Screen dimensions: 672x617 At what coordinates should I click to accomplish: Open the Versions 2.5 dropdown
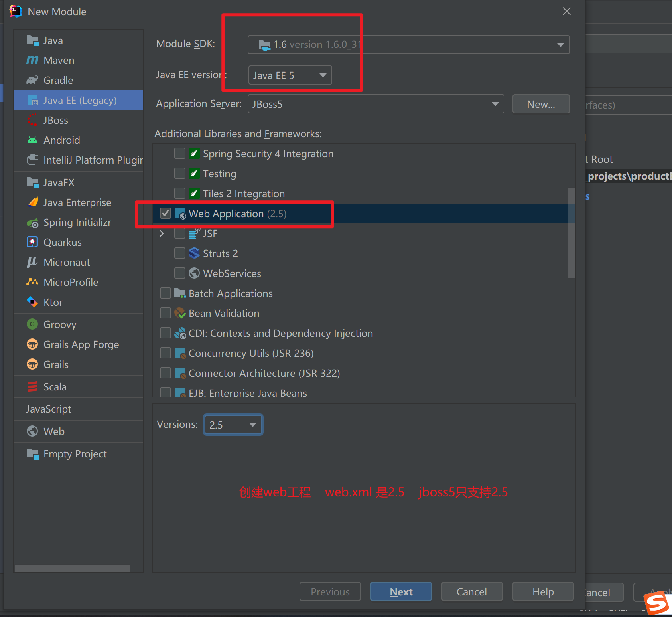pos(233,425)
